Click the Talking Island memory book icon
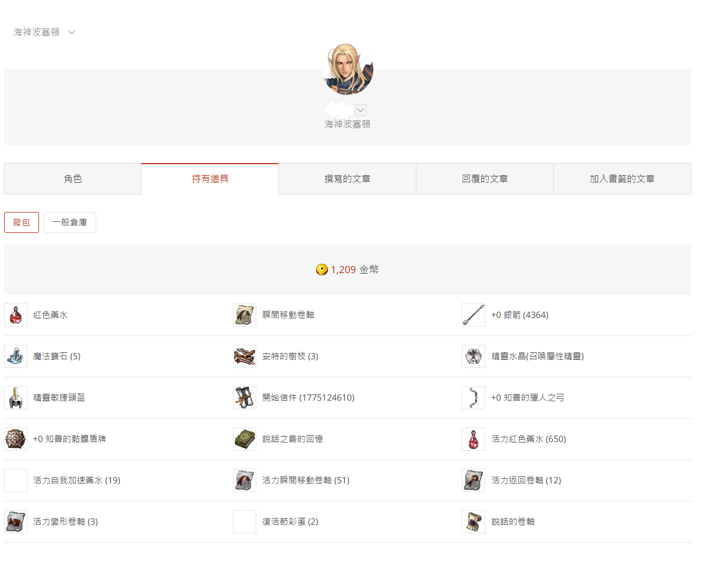The height and width of the screenshot is (580, 728). point(245,439)
